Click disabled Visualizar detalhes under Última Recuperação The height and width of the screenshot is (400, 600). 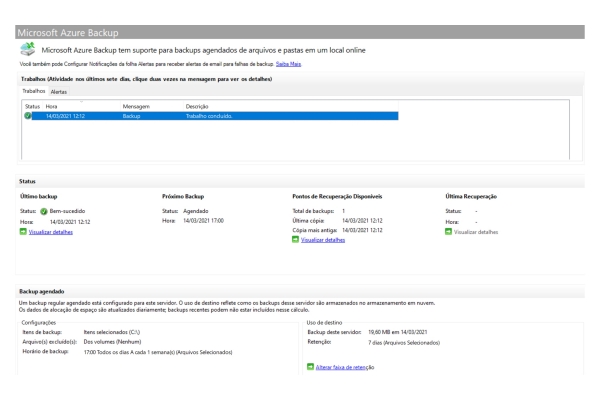coord(476,232)
